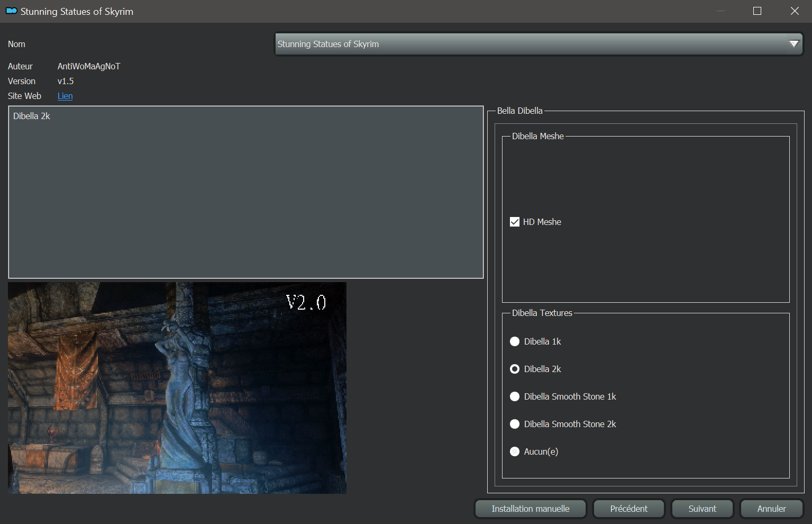Open the Lien website link
This screenshot has width=812, height=524.
click(65, 96)
